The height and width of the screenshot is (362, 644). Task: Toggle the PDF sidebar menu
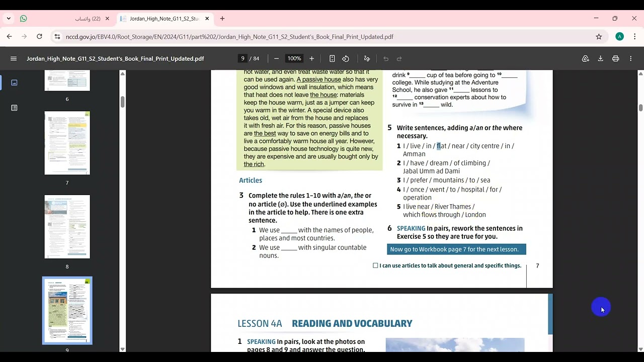(14, 59)
